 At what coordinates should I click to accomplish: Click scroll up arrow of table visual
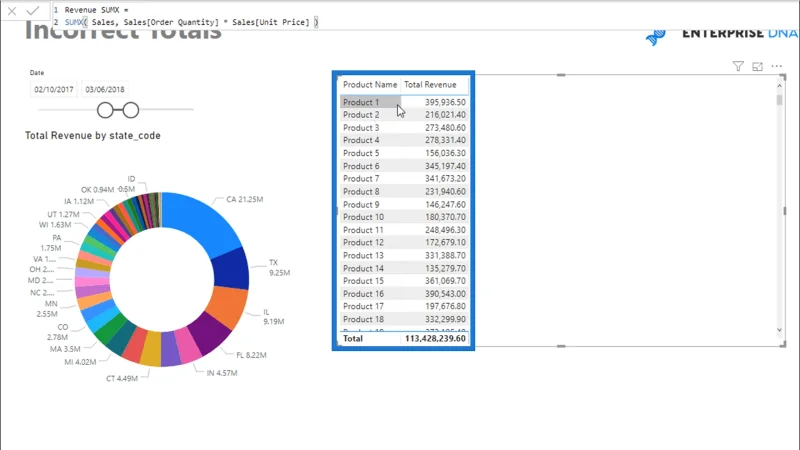coord(779,85)
